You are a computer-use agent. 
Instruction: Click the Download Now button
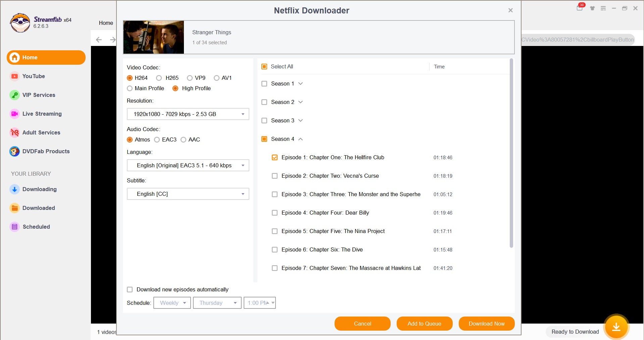[486, 324]
